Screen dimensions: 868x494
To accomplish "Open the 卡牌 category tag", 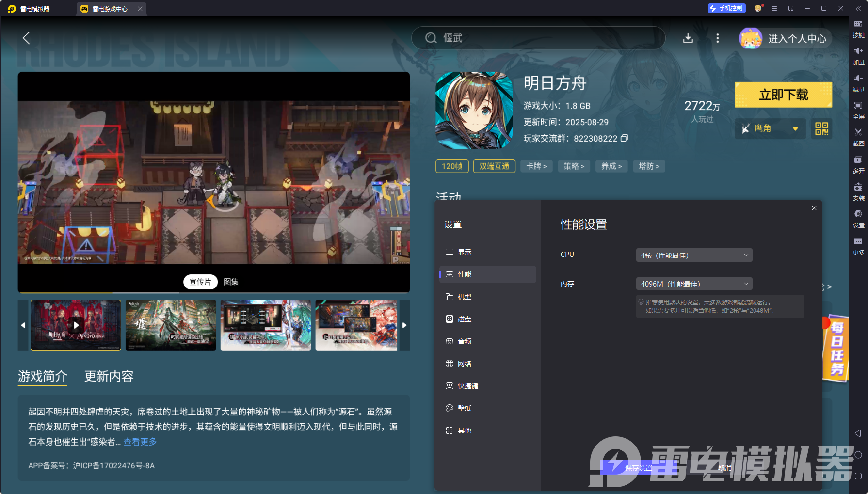I will coord(536,166).
